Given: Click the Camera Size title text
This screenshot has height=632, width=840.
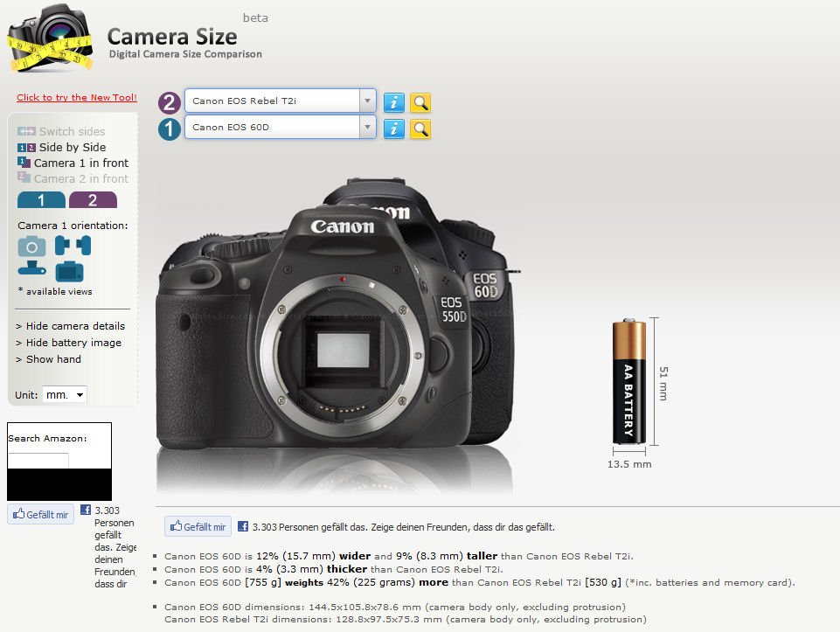Looking at the screenshot, I should point(172,37).
